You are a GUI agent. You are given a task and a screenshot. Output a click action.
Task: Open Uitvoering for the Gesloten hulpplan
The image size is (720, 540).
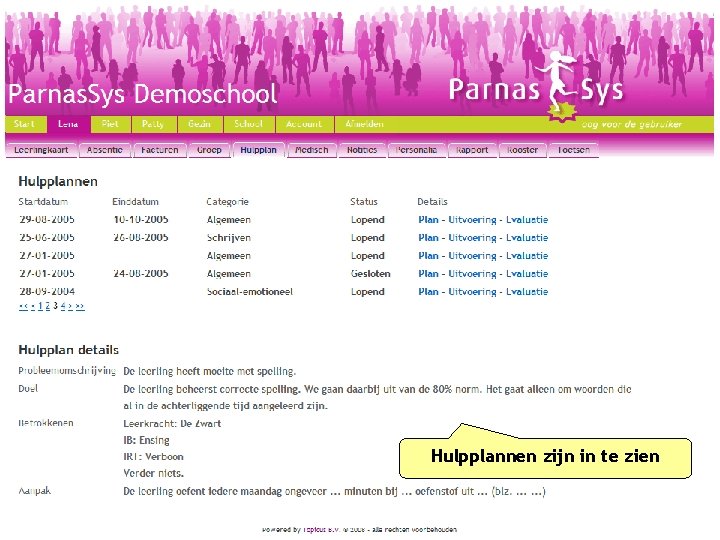(472, 274)
